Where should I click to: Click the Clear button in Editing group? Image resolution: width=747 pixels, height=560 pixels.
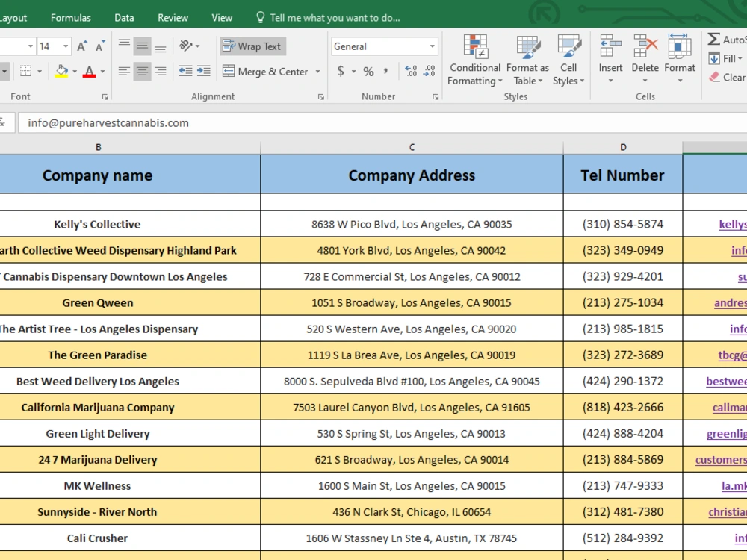(x=727, y=77)
